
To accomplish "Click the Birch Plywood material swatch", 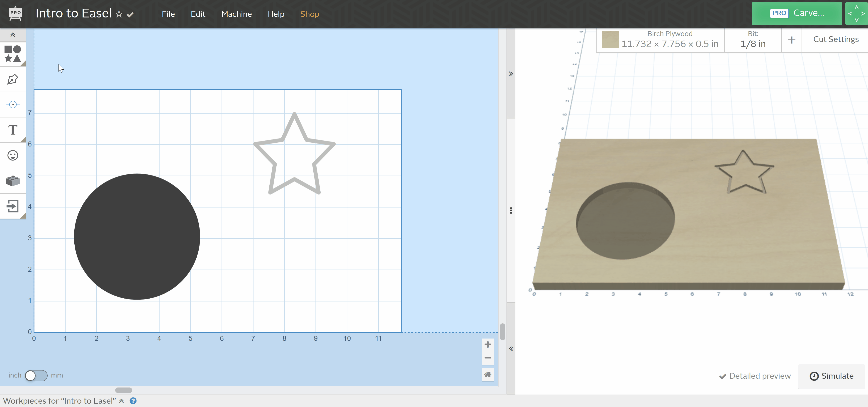I will [x=610, y=40].
